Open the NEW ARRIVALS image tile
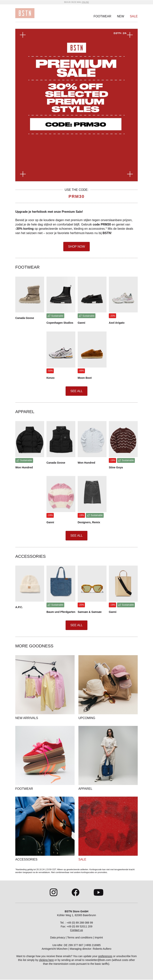 45,684
